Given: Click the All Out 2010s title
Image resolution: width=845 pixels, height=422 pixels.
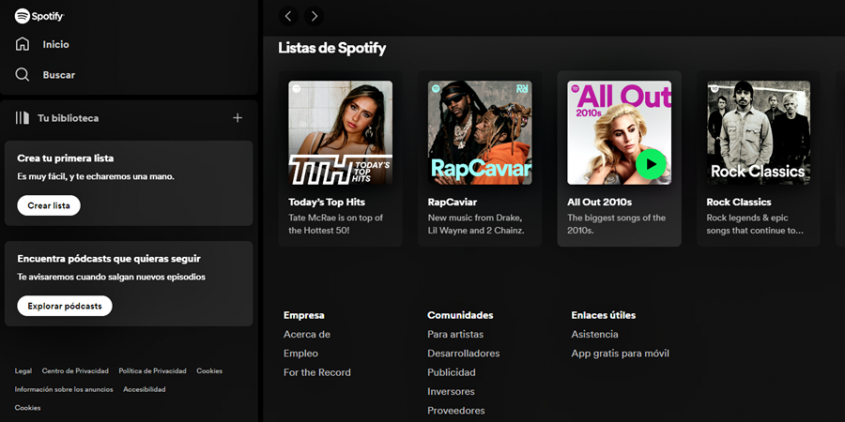Looking at the screenshot, I should (599, 202).
